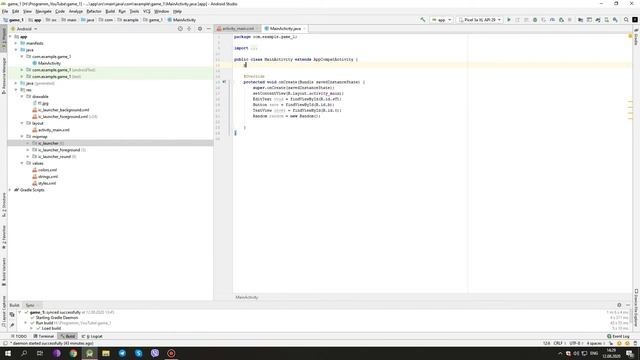Run the app with the green play icon
This screenshot has height=360, width=640.
tap(509, 20)
